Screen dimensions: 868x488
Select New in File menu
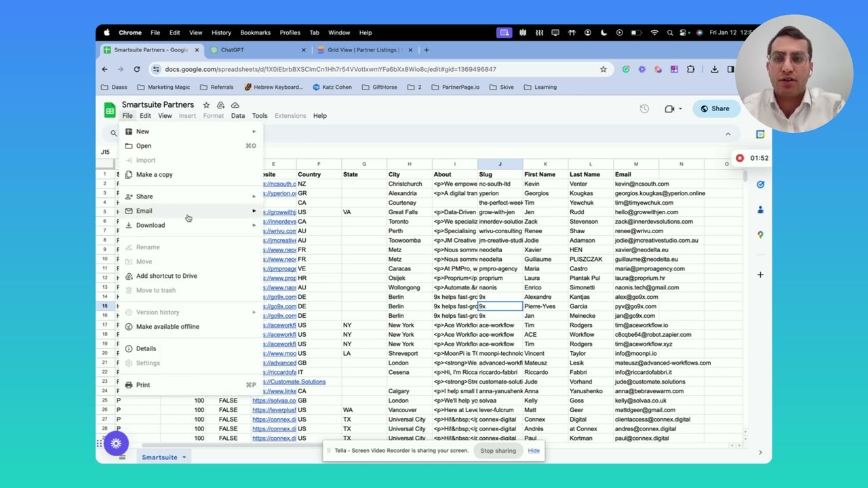[191, 131]
